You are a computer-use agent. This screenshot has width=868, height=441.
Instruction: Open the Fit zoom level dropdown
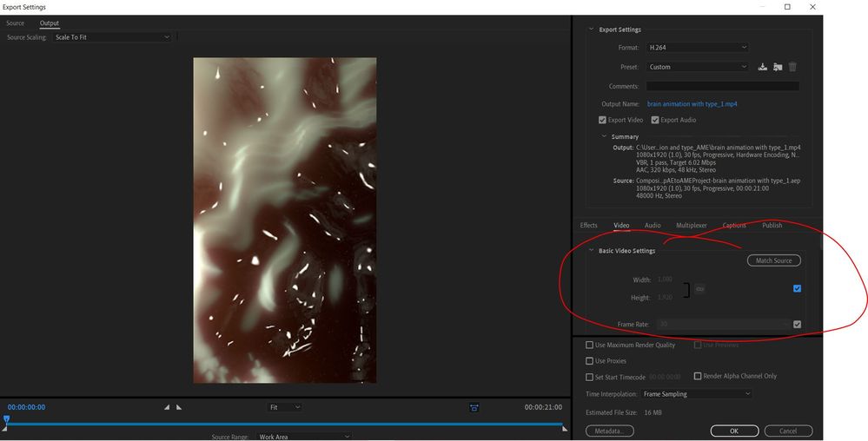tap(284, 407)
